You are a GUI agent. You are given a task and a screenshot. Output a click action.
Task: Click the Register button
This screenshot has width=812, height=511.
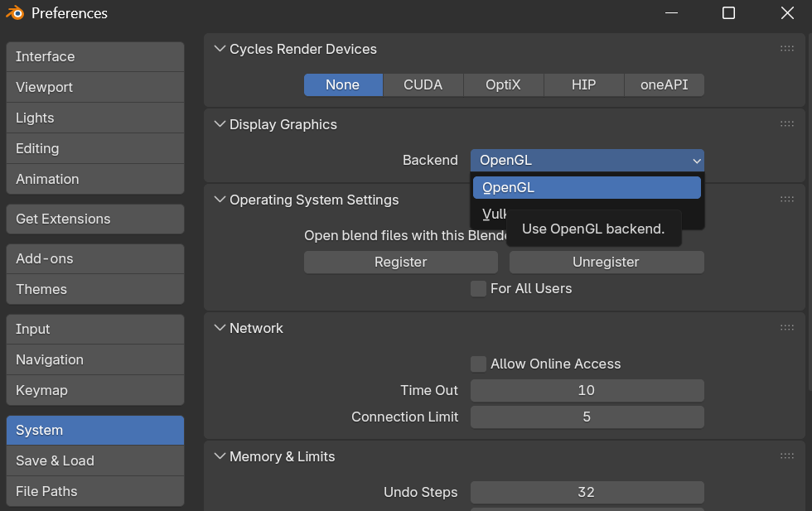(x=400, y=262)
